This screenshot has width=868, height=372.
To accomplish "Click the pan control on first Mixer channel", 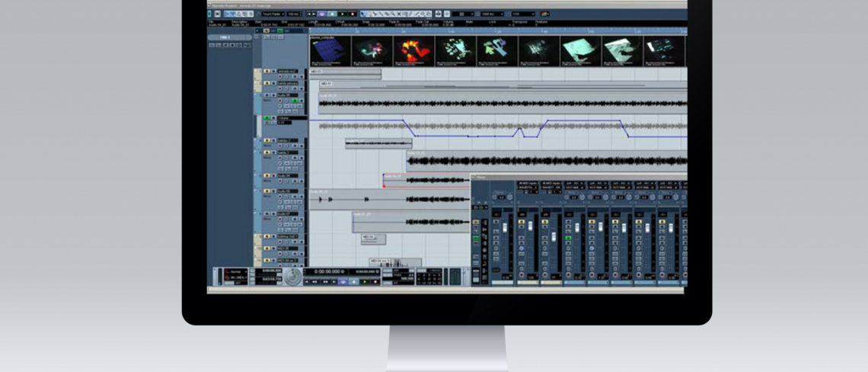I will [510, 197].
